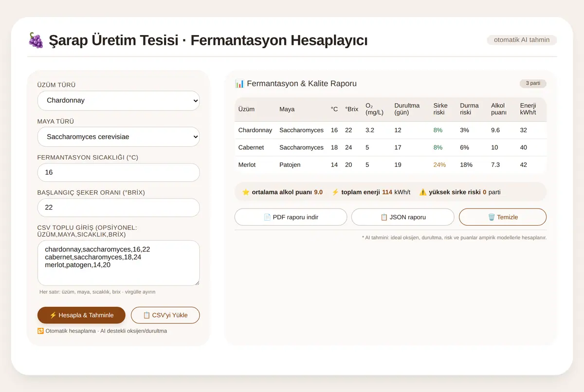This screenshot has width=584, height=392.
Task: Select the Cabernet row name cell
Action: pos(251,147)
